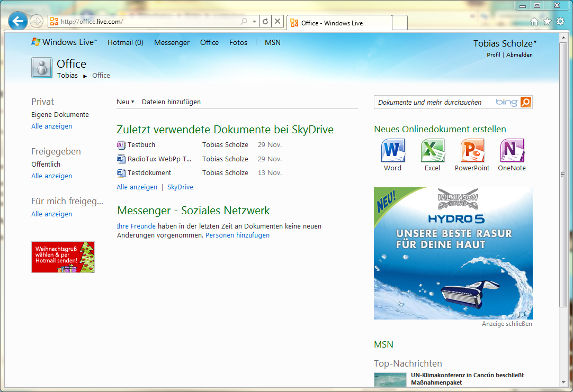This screenshot has width=573, height=392.
Task: Expand the address bar history dropdown
Action: coord(254,22)
